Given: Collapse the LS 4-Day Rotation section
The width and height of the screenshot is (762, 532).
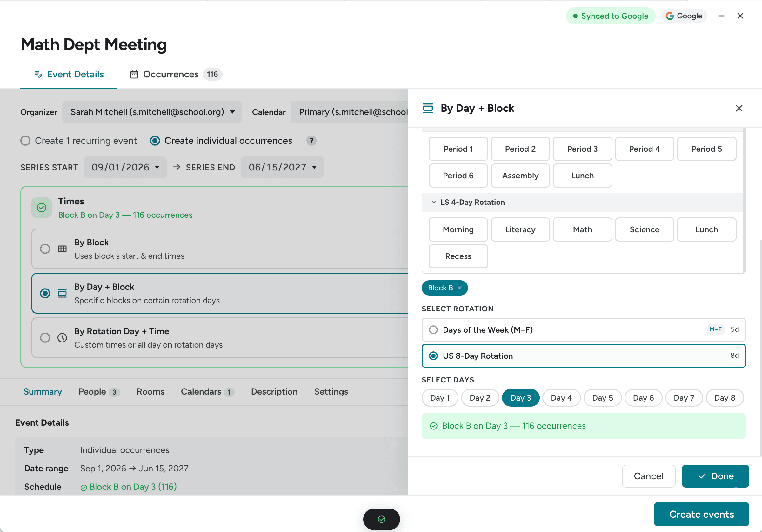Looking at the screenshot, I should 433,202.
